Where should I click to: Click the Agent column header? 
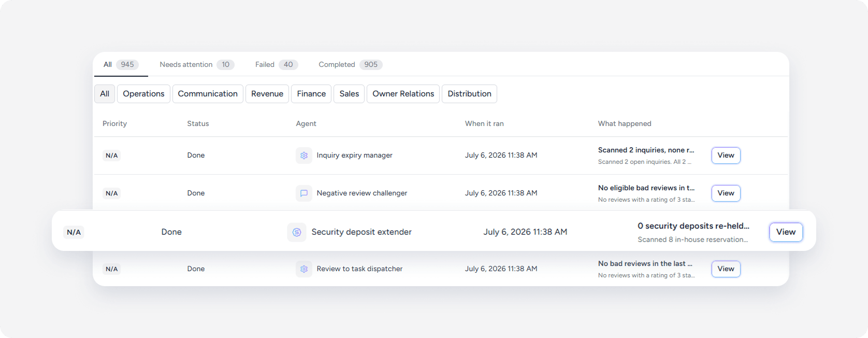(306, 124)
